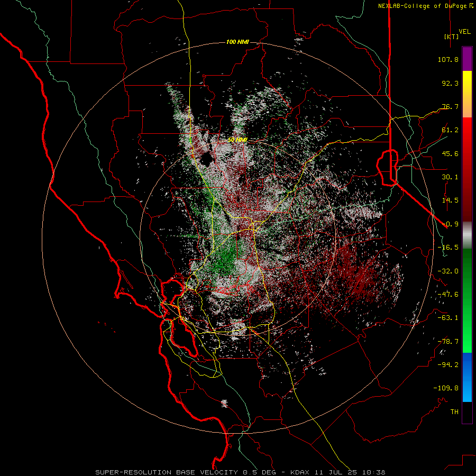Viewport: 476px width, 476px height.
Task: Click the -47.6 velocity scale value
Action: pyautogui.click(x=448, y=295)
